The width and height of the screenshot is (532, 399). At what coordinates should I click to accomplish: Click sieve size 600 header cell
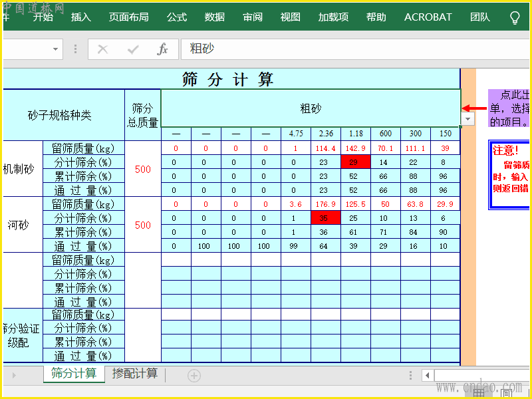tap(386, 134)
